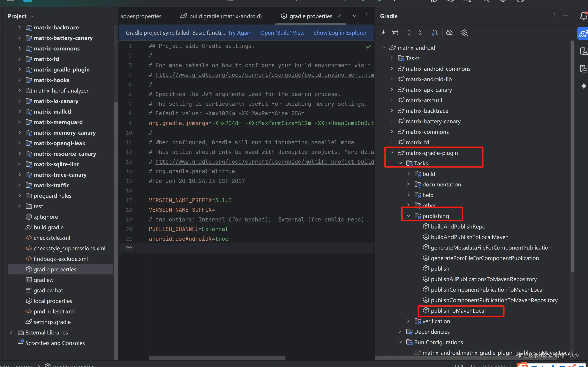Click Download Sources icon in Gradle toolbar
This screenshot has height=367, width=588.
tap(383, 33)
